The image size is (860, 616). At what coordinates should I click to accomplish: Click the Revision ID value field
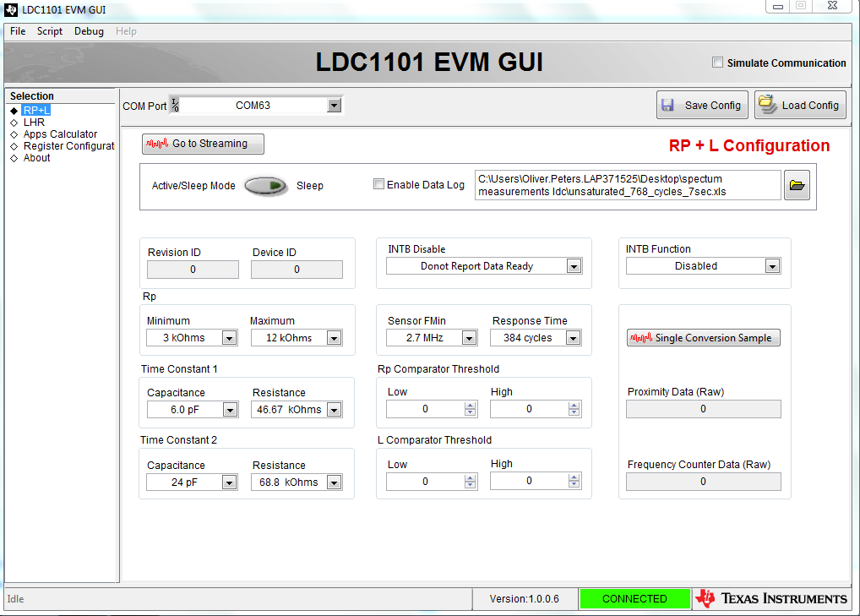(193, 270)
